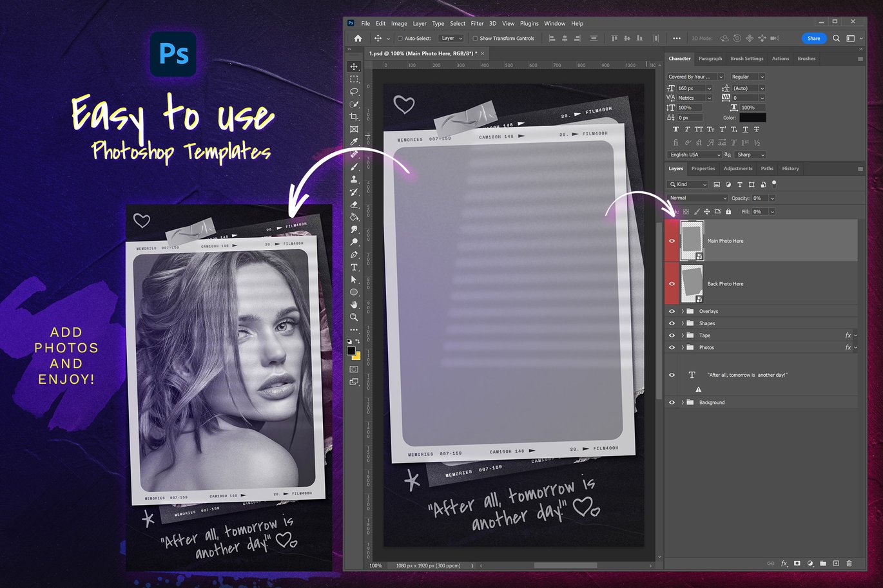
Task: Switch to the Properties tab
Action: click(x=703, y=169)
